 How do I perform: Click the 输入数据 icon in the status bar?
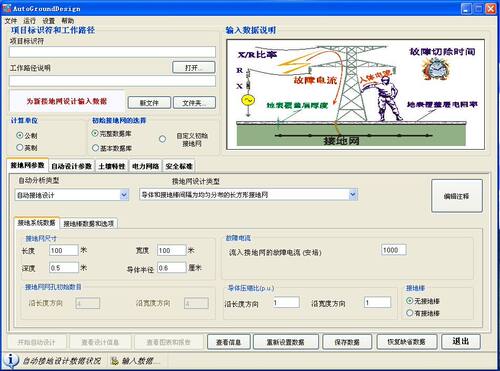115,361
